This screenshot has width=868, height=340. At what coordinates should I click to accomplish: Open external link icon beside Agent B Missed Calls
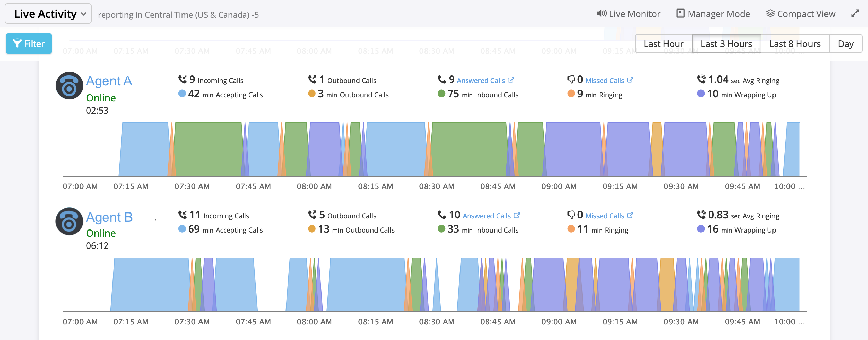(x=630, y=216)
